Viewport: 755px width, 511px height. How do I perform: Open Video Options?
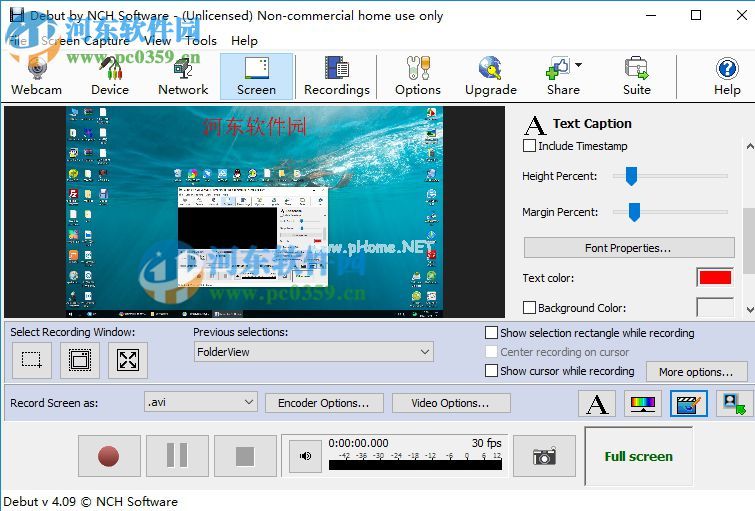tap(451, 403)
